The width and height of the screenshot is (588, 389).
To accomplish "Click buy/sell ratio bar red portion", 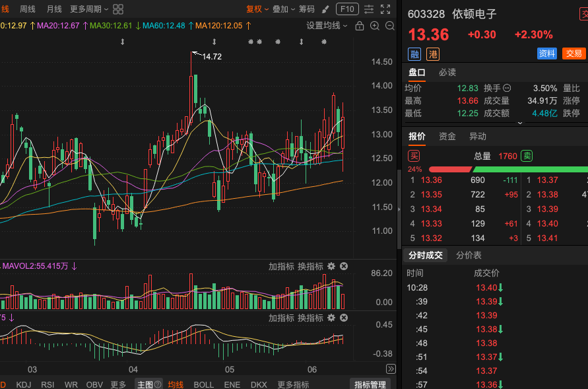I will click(450, 170).
